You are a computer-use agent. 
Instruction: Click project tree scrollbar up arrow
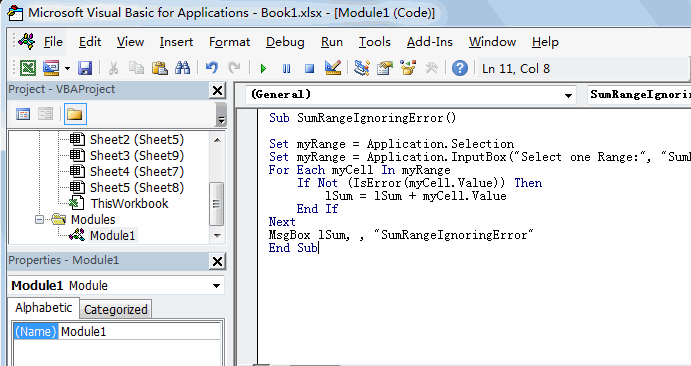pos(217,140)
